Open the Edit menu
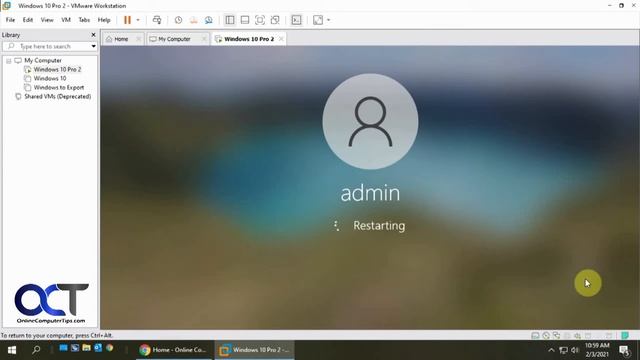 [x=28, y=20]
